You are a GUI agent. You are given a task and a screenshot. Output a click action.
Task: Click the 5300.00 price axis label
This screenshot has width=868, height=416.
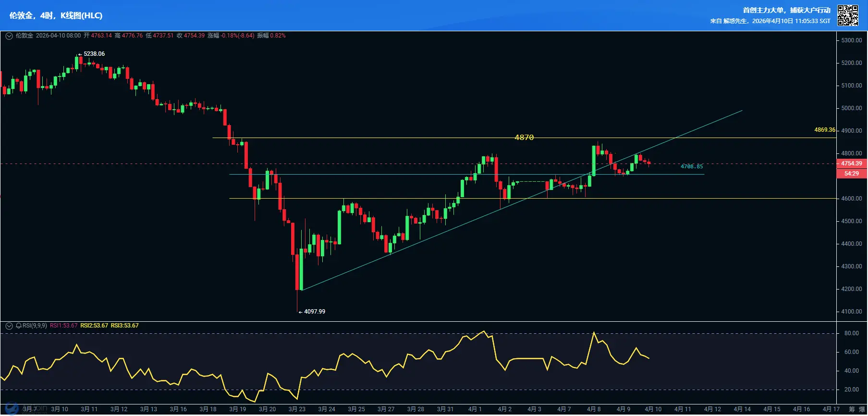852,40
